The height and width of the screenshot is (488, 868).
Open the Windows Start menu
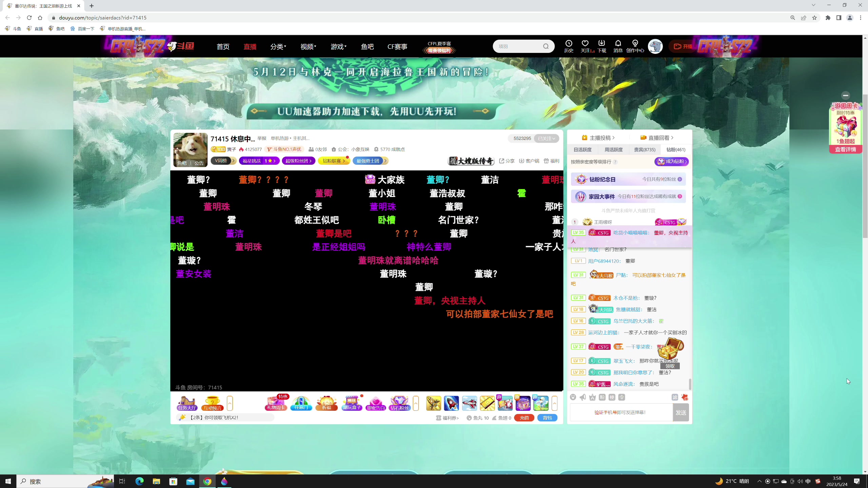click(8, 481)
